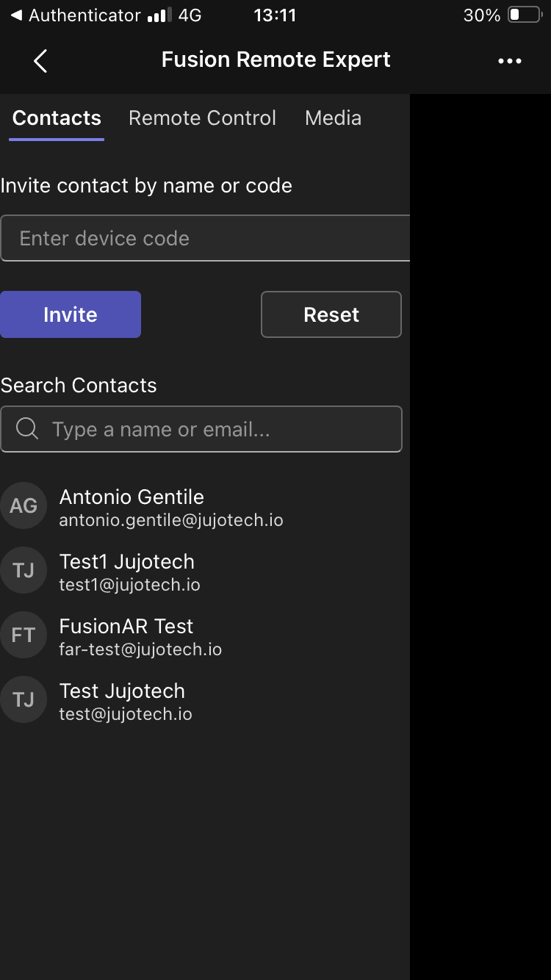This screenshot has width=551, height=980.
Task: Select the far-test@jujotech.io email
Action: point(140,649)
